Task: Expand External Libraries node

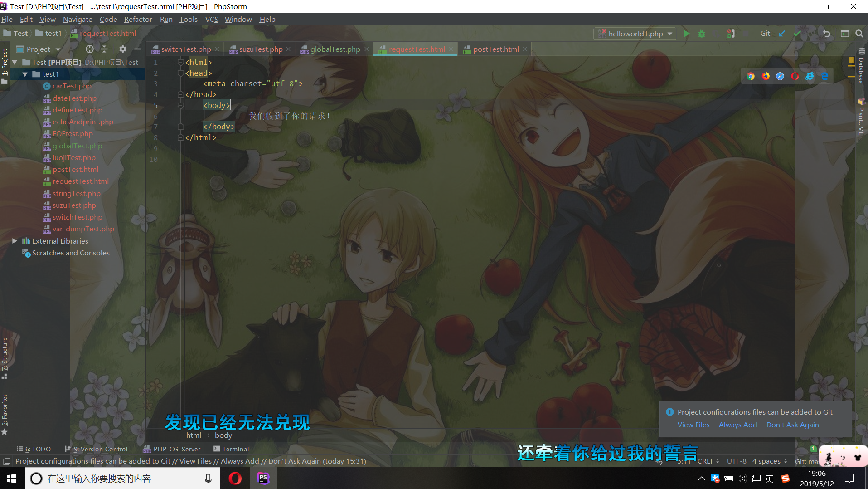Action: click(15, 241)
